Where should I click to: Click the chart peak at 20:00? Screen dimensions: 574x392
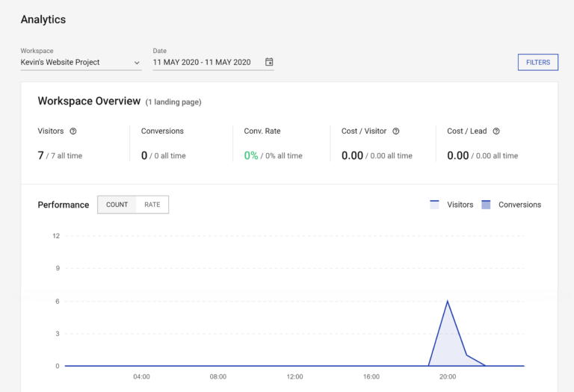(x=448, y=302)
